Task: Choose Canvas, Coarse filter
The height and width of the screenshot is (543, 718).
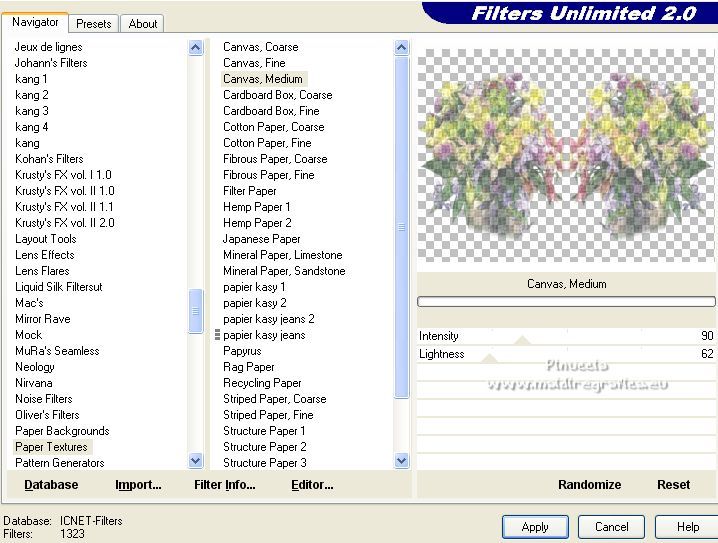Action: click(261, 47)
